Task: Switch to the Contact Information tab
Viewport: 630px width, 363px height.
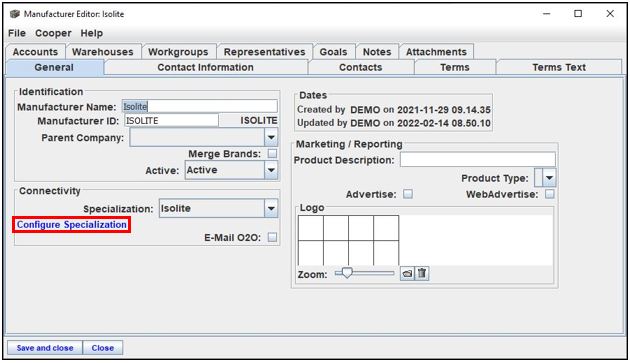Action: click(x=205, y=67)
